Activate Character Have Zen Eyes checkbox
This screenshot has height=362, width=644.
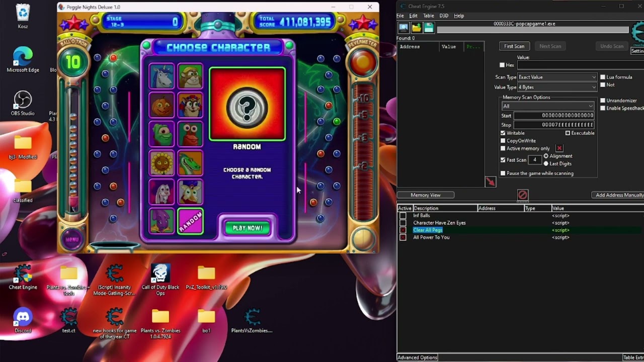click(403, 223)
